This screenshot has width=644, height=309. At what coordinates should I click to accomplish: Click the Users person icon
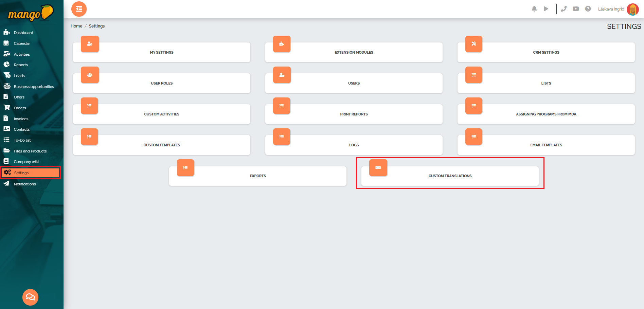(282, 75)
